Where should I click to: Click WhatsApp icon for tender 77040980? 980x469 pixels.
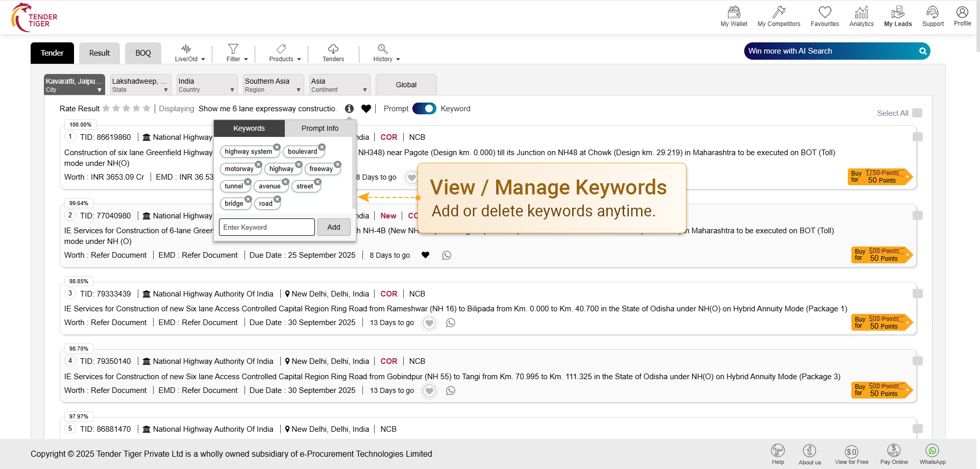pyautogui.click(x=447, y=255)
